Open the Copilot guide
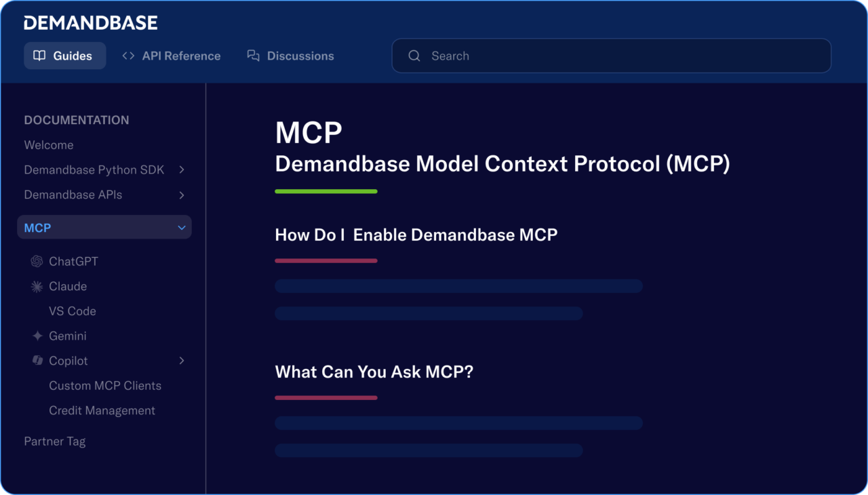 pos(68,361)
